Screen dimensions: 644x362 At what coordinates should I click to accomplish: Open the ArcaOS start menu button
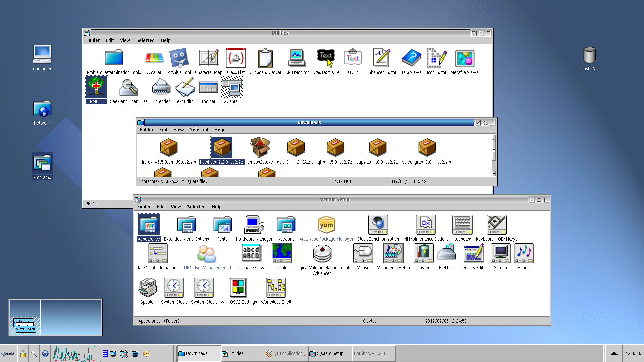coord(8,353)
